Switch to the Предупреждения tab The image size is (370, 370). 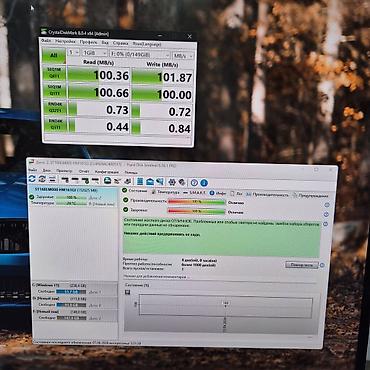click(310, 196)
